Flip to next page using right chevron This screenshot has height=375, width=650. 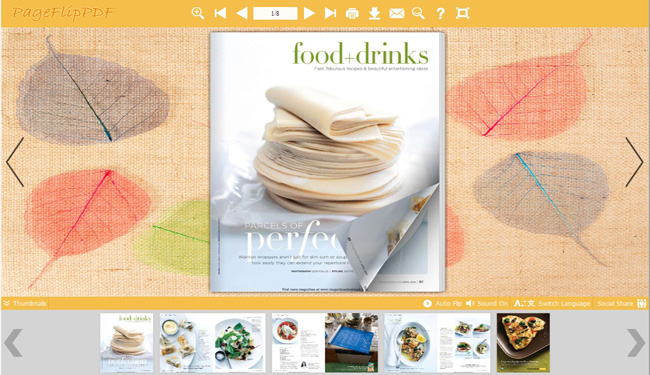tap(634, 162)
